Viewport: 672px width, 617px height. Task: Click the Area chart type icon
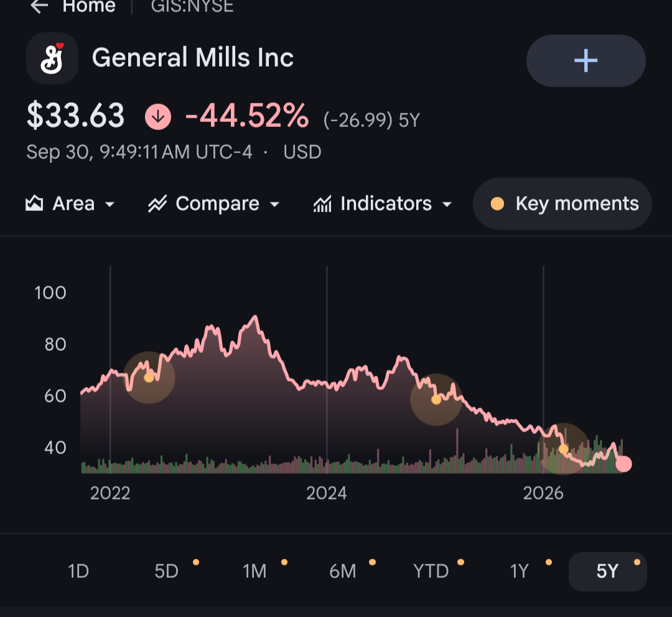click(34, 203)
